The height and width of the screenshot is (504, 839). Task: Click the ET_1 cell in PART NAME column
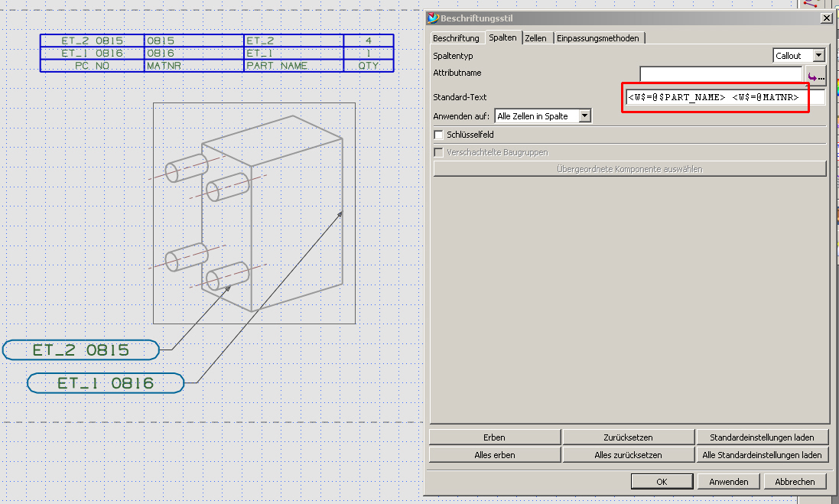tap(293, 53)
